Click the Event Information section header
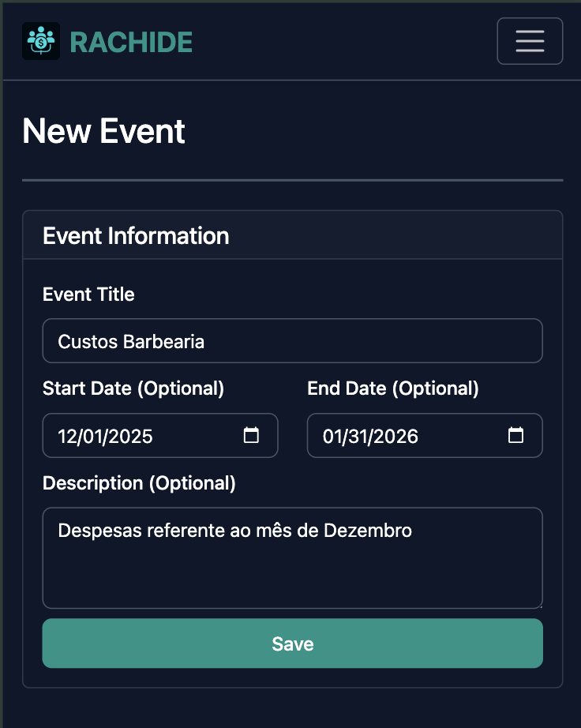 coord(136,235)
